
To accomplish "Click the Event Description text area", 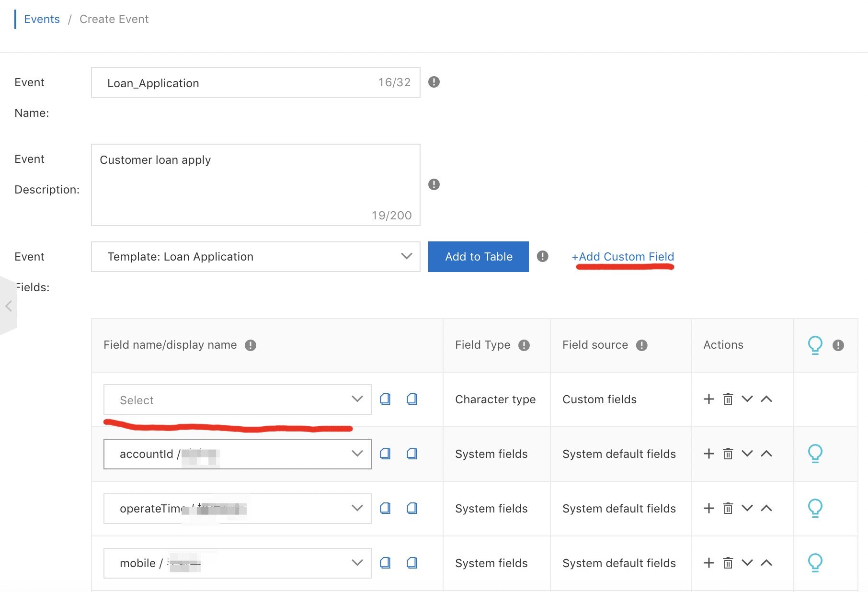I will (255, 185).
